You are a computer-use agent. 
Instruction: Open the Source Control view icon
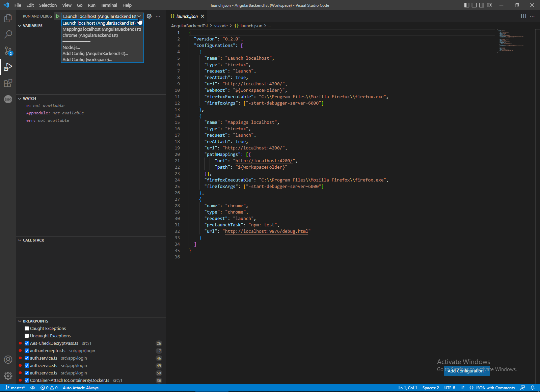point(8,51)
